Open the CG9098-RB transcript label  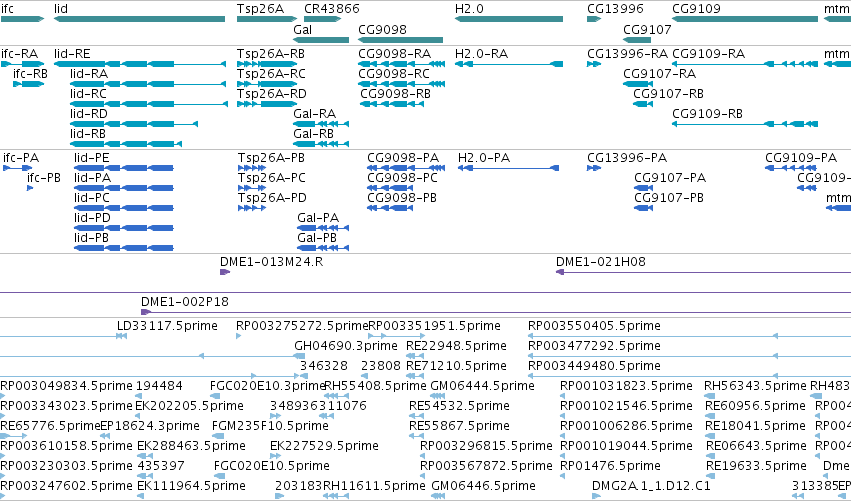pos(395,94)
